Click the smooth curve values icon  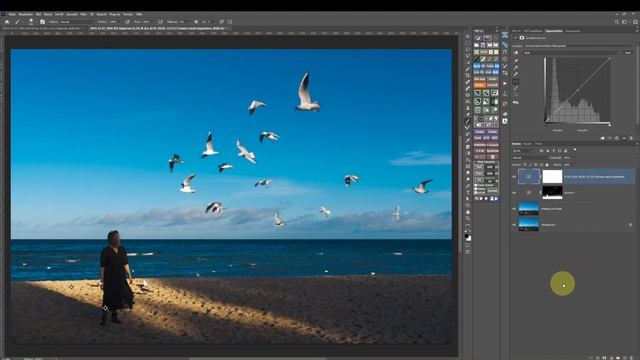click(516, 94)
